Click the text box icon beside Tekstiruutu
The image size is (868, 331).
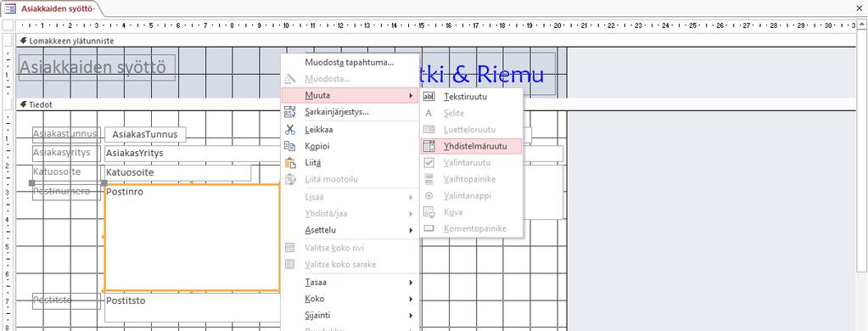(429, 97)
